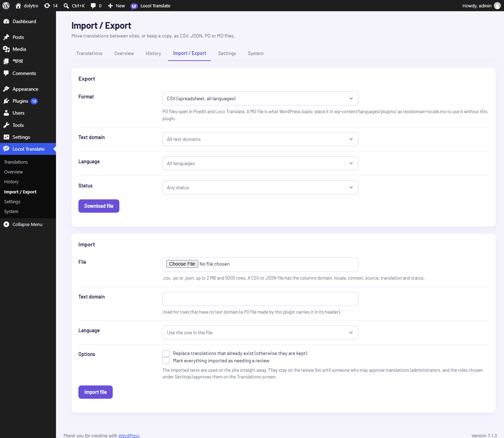
Task: Open the Ctrl+K search icon
Action: point(66,6)
